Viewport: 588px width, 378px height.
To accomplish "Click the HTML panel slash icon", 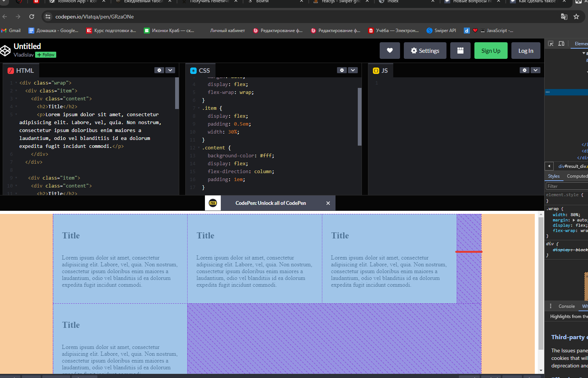I will (x=11, y=71).
